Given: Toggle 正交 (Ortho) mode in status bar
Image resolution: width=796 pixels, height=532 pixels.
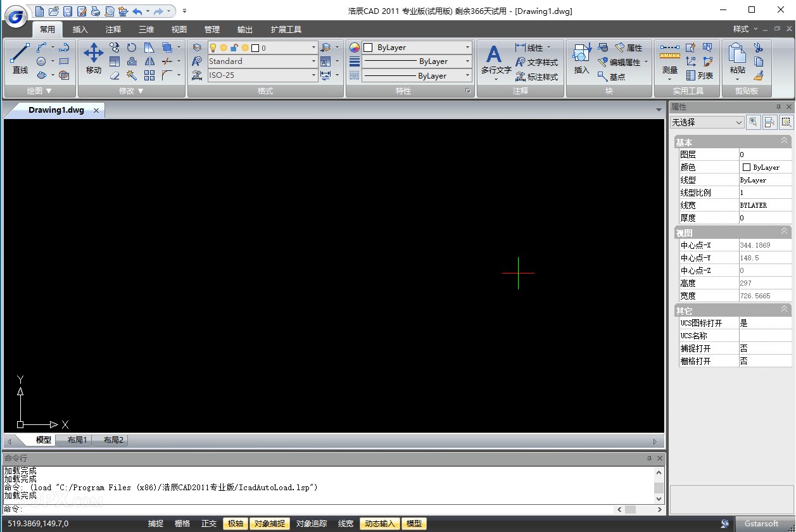Looking at the screenshot, I should click(209, 524).
